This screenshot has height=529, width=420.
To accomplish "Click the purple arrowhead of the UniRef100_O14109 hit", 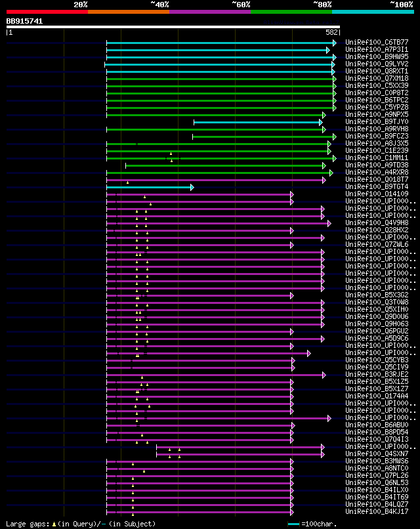I will point(292,194).
